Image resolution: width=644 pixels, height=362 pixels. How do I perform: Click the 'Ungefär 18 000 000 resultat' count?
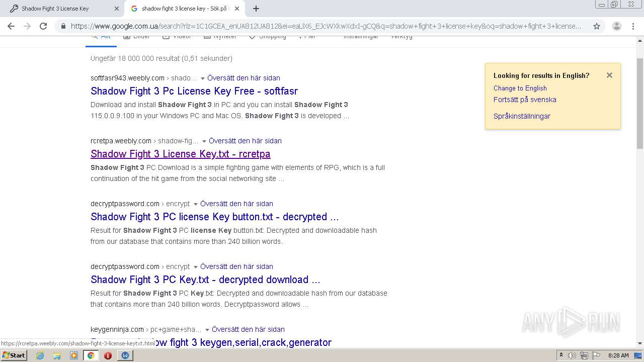pos(162,58)
